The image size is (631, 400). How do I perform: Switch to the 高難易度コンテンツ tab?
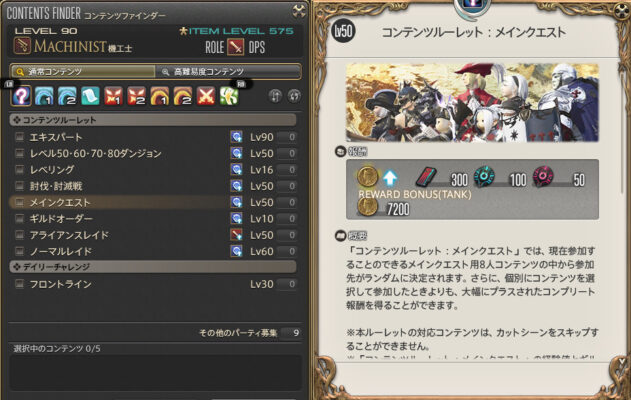pyautogui.click(x=228, y=72)
